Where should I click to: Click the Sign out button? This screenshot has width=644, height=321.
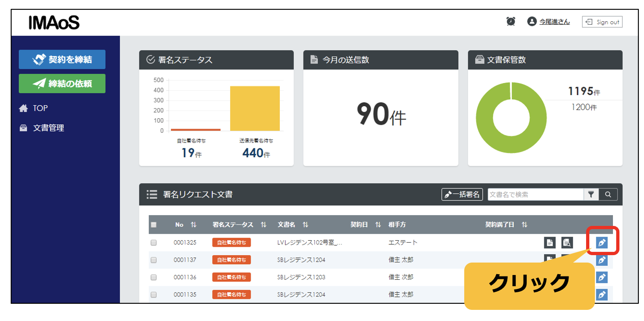[602, 21]
